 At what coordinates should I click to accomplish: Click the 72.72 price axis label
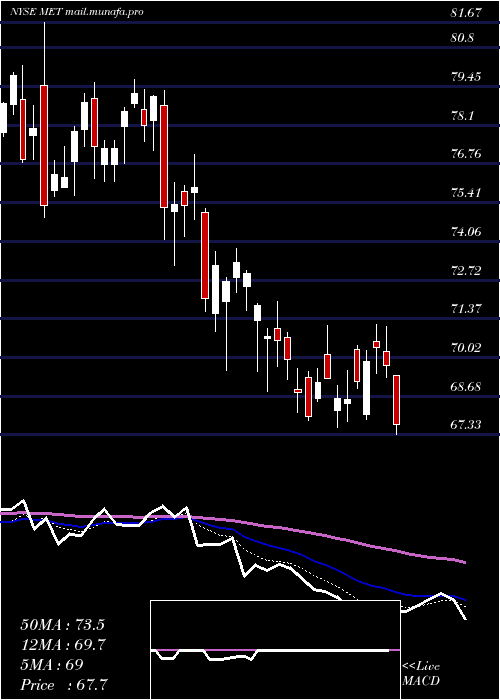466,271
